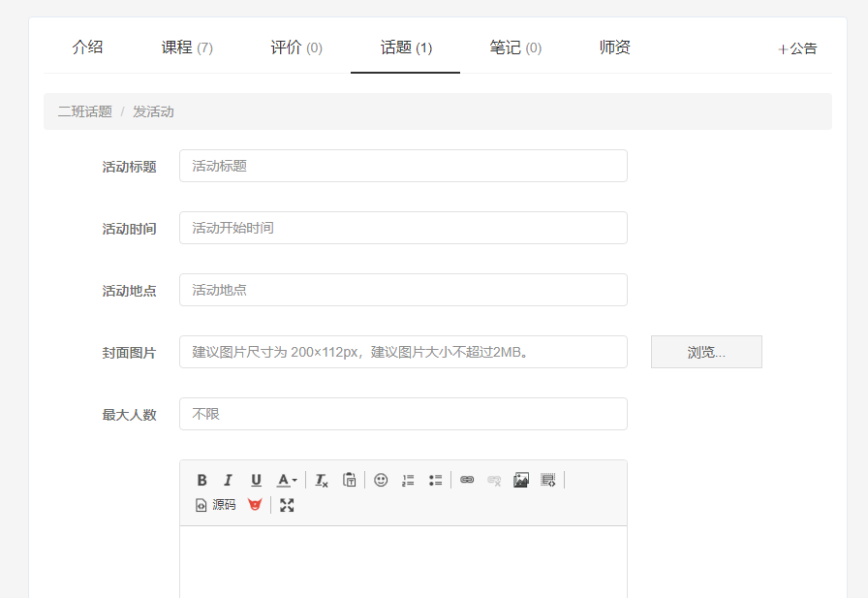Insert a hyperlink using the link icon

(x=467, y=480)
